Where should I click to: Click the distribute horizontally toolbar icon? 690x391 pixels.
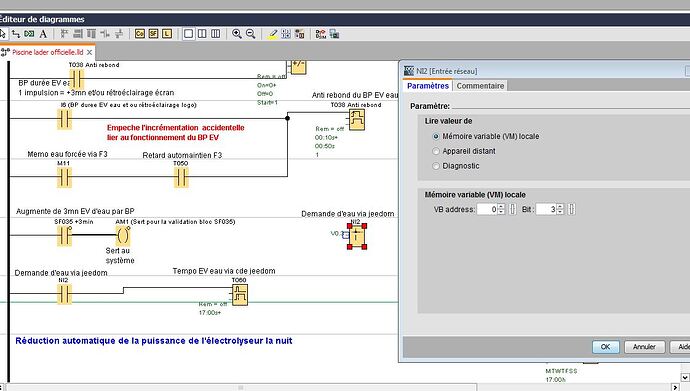pos(105,34)
